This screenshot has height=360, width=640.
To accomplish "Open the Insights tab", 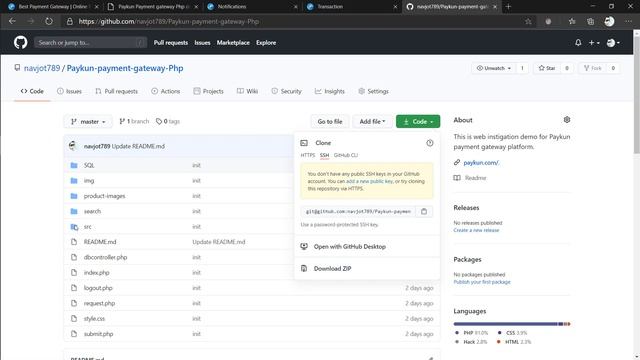I will tap(330, 91).
